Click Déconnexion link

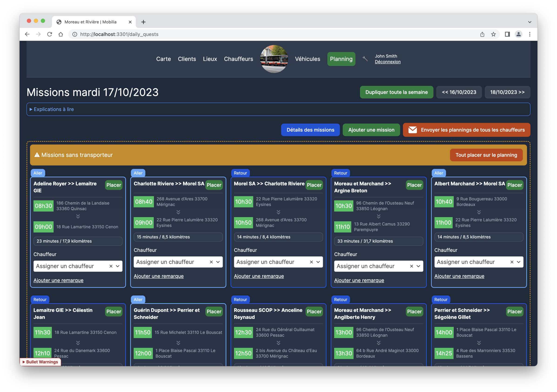click(387, 62)
